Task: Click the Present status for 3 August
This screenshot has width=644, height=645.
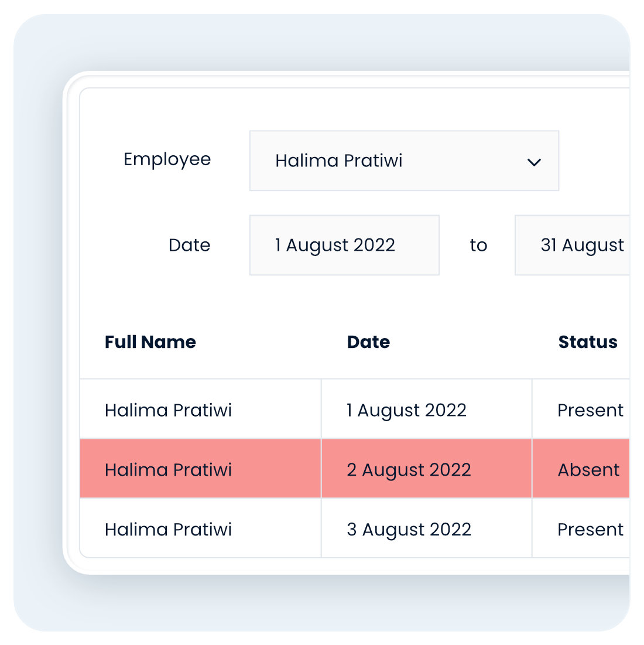Action: (590, 530)
